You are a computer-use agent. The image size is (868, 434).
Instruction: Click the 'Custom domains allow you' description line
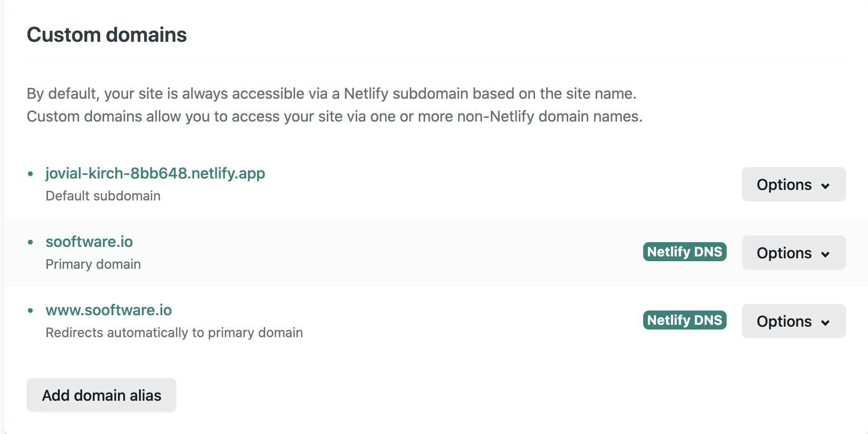tap(334, 116)
